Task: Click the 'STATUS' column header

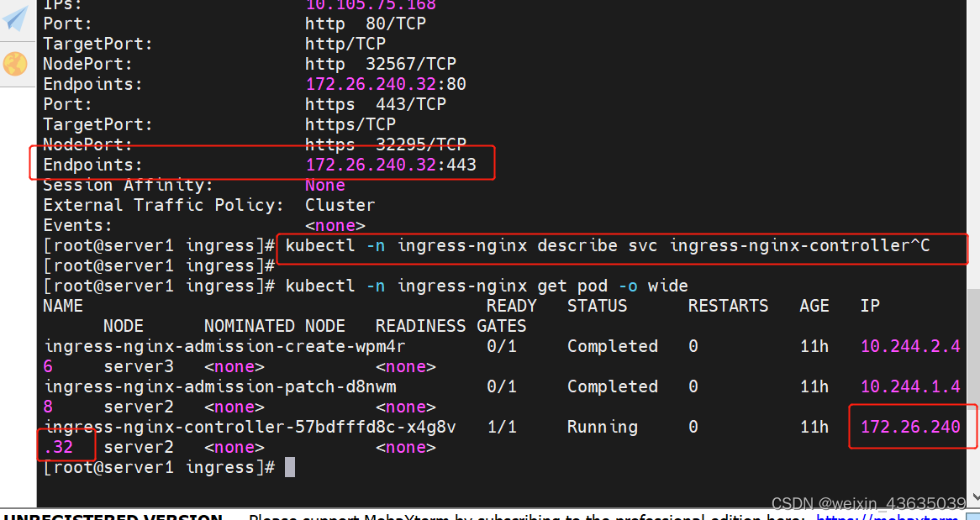Action: coord(597,306)
